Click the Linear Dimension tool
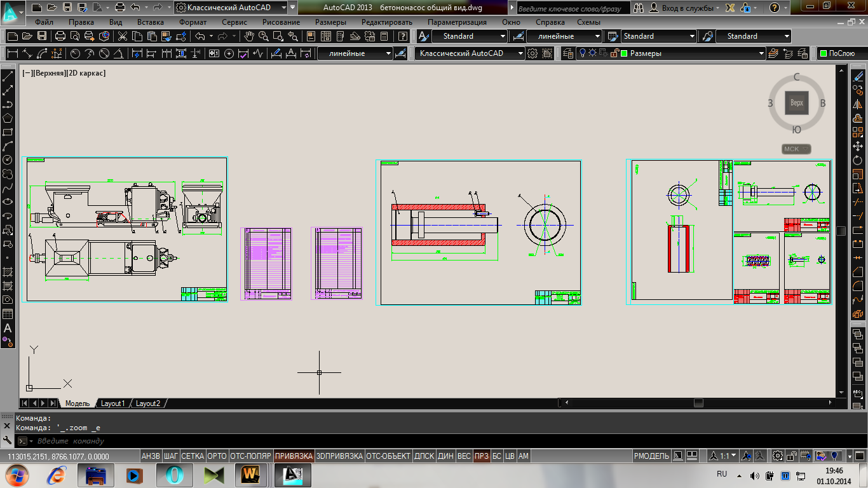868x488 pixels. click(11, 53)
